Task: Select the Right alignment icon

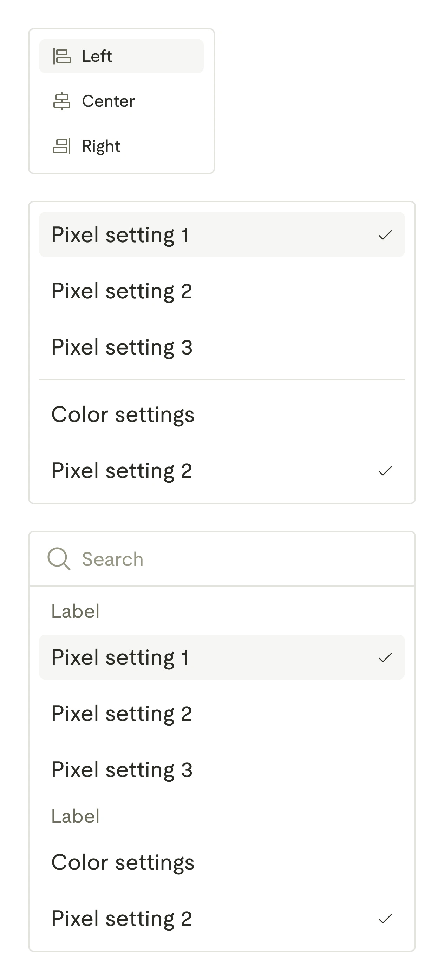Action: pos(63,145)
